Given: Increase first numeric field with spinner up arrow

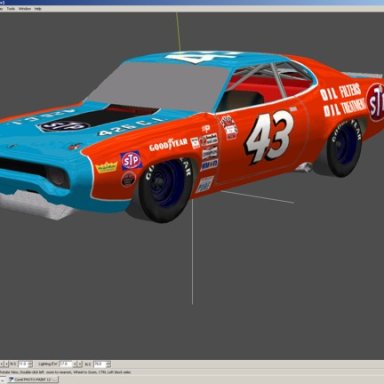Looking at the screenshot, I should pyautogui.click(x=30, y=362).
